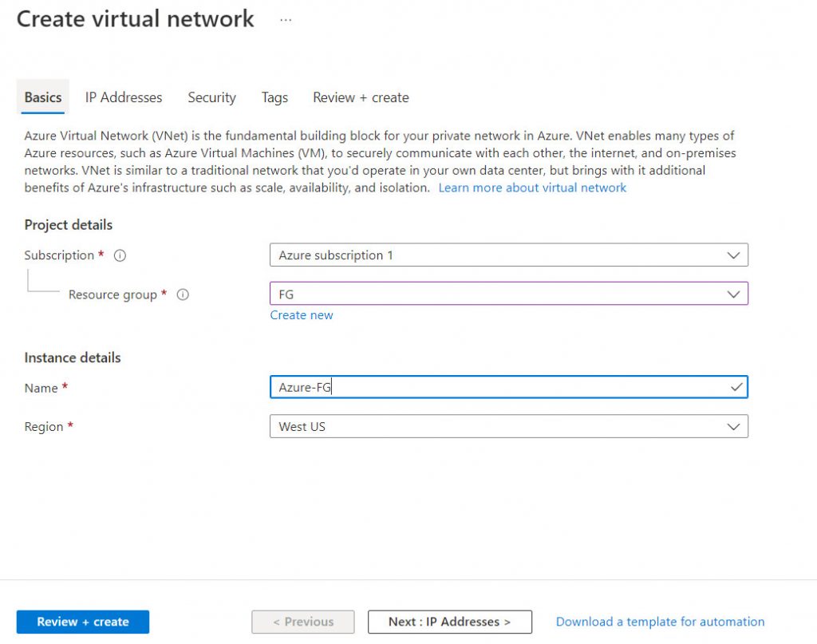Click Next : IP Addresses button
The width and height of the screenshot is (817, 644).
(449, 621)
